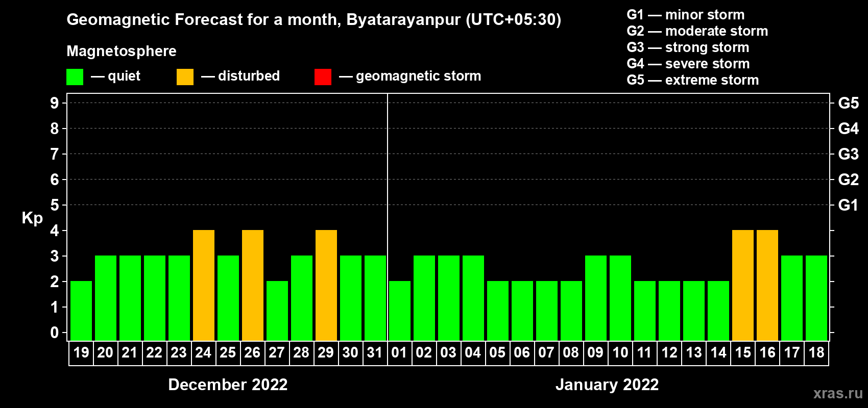Click the date label 16
Image resolution: width=868 pixels, height=408 pixels.
point(767,352)
